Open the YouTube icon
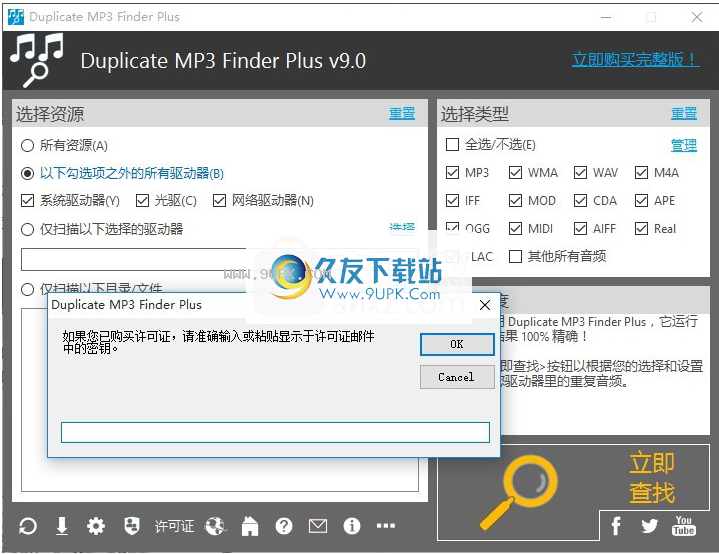Screen dimensions: 719x554 pos(684,526)
